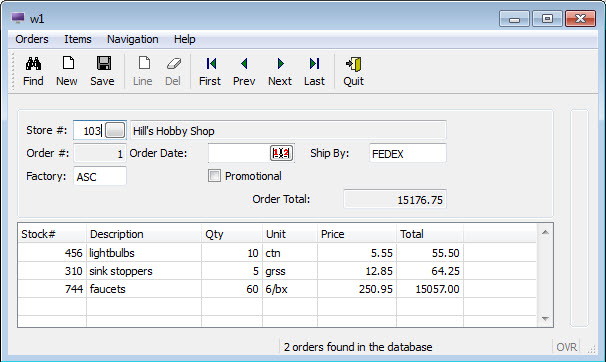Click quantity 10 in lightbulbs row

click(x=232, y=253)
